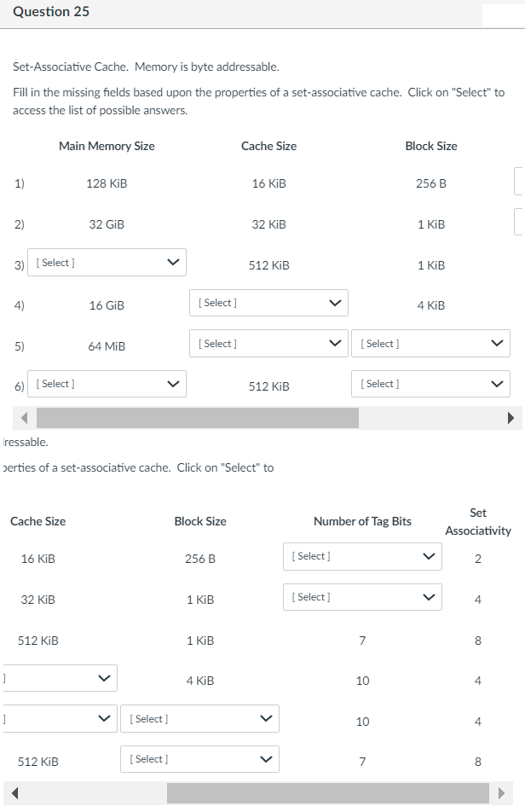Open Tag Bits dropdown for 32 KiB cache row
Screen dimensions: 525x812
coord(362,597)
